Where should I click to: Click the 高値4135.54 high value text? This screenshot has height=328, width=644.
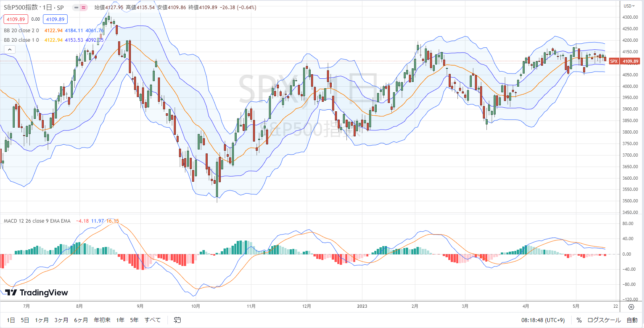(x=140, y=8)
